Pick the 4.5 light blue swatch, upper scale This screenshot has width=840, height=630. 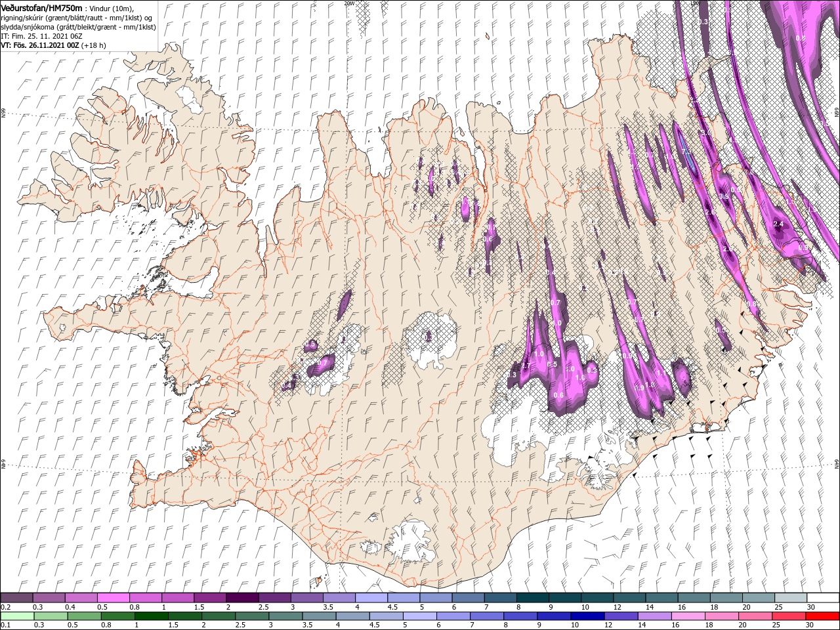point(404,598)
